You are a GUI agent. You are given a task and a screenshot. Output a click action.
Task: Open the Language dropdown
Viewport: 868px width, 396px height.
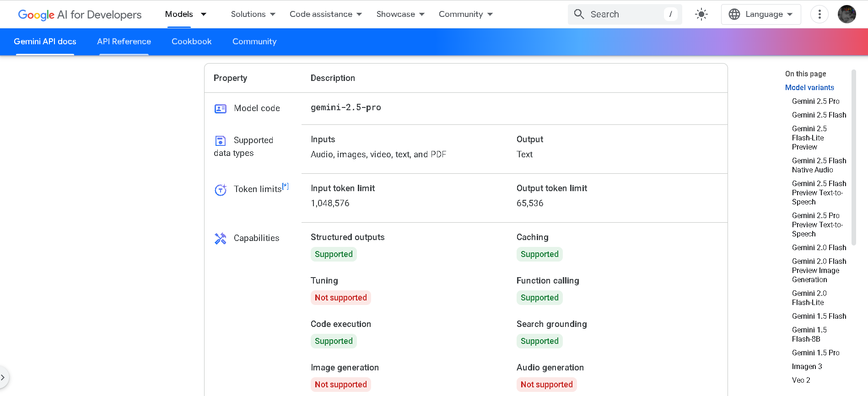coord(761,14)
